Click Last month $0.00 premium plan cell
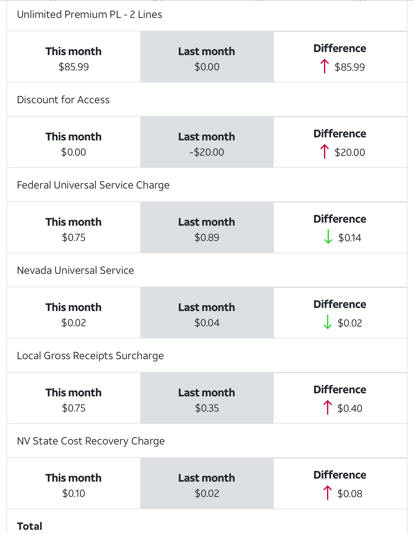 [207, 57]
